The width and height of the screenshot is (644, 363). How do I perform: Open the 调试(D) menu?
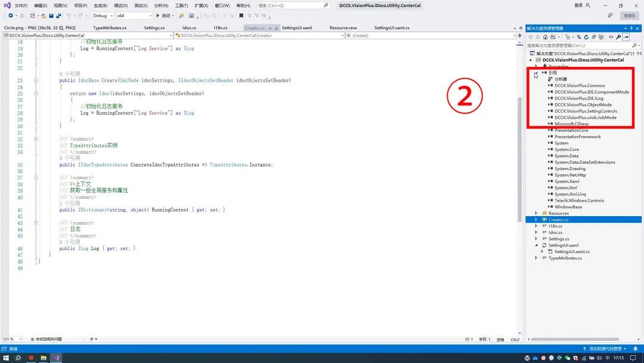coord(120,5)
